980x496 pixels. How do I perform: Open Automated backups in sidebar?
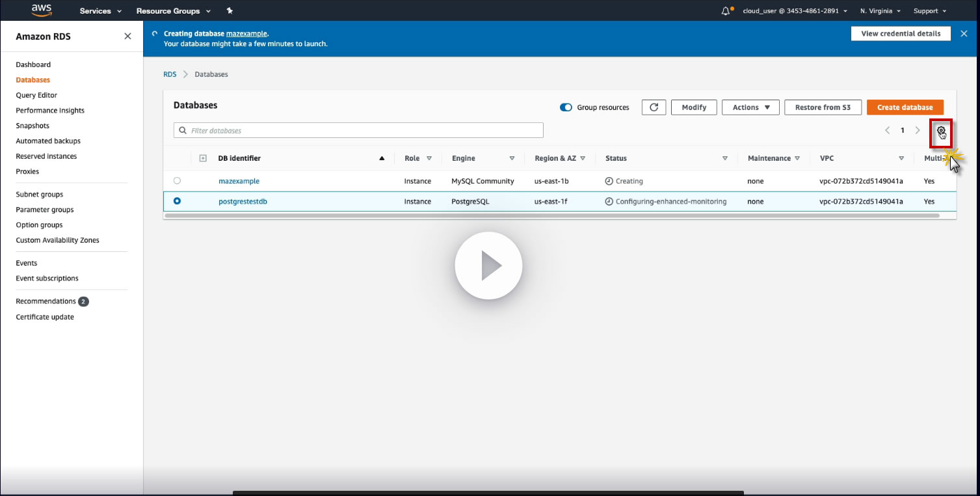click(x=48, y=141)
